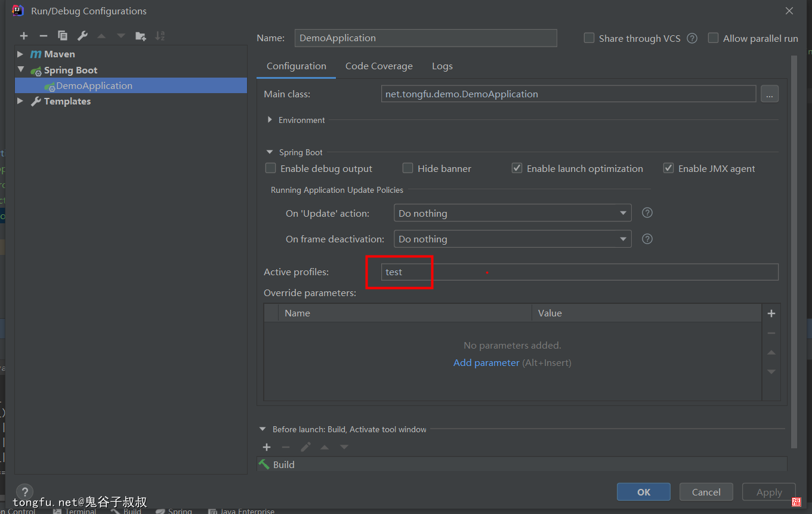Viewport: 812px width, 514px height.
Task: Remove override parameter minus icon
Action: 771,333
